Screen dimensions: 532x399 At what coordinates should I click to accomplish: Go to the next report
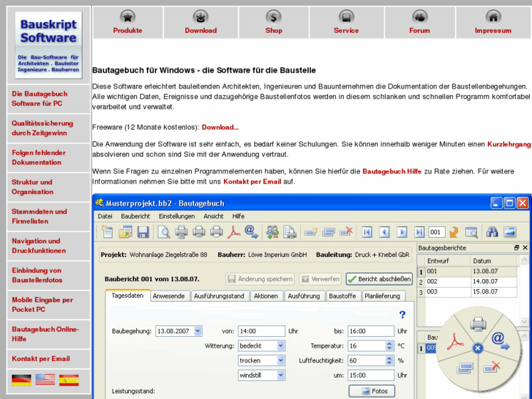(x=402, y=232)
